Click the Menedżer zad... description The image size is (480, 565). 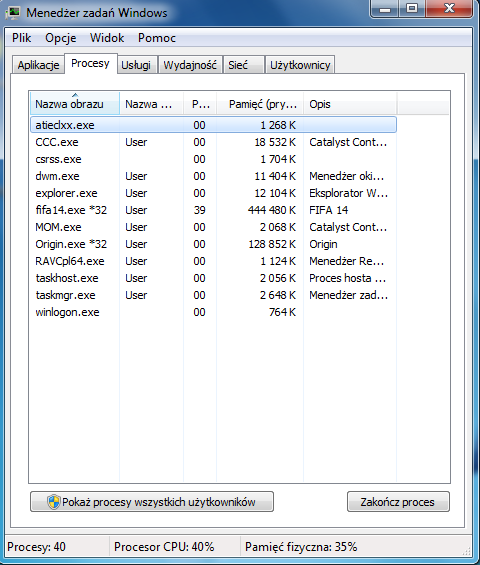click(x=348, y=295)
